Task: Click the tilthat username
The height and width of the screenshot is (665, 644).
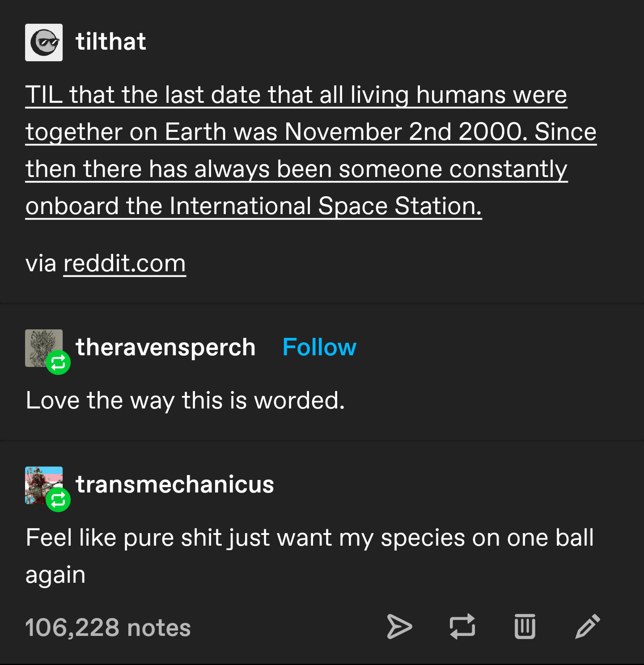Action: click(110, 42)
